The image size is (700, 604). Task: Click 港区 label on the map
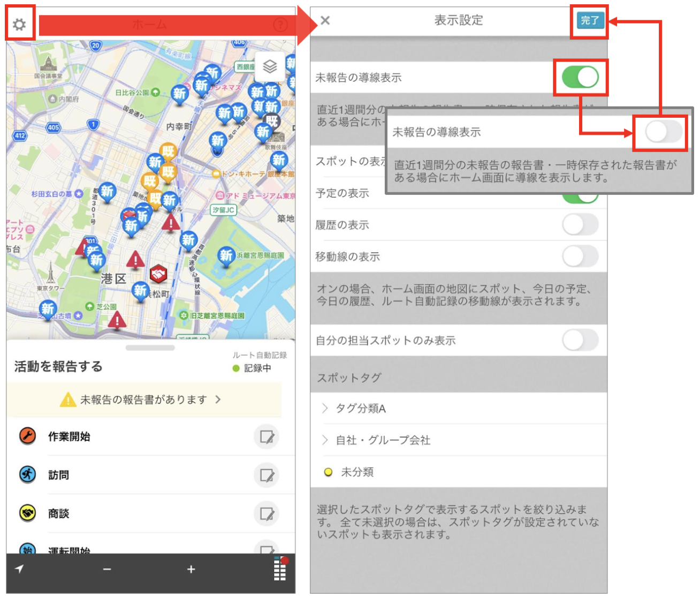click(x=113, y=279)
